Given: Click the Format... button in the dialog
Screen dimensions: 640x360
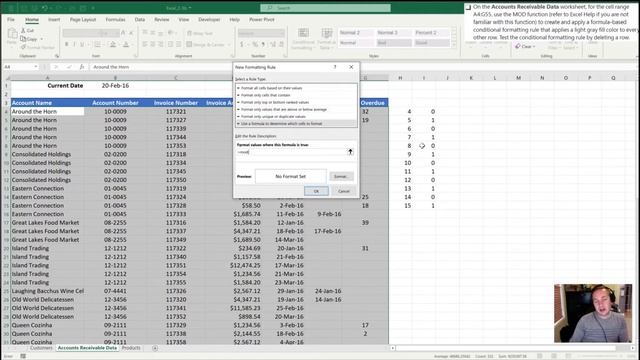Looking at the screenshot, I should (x=341, y=176).
